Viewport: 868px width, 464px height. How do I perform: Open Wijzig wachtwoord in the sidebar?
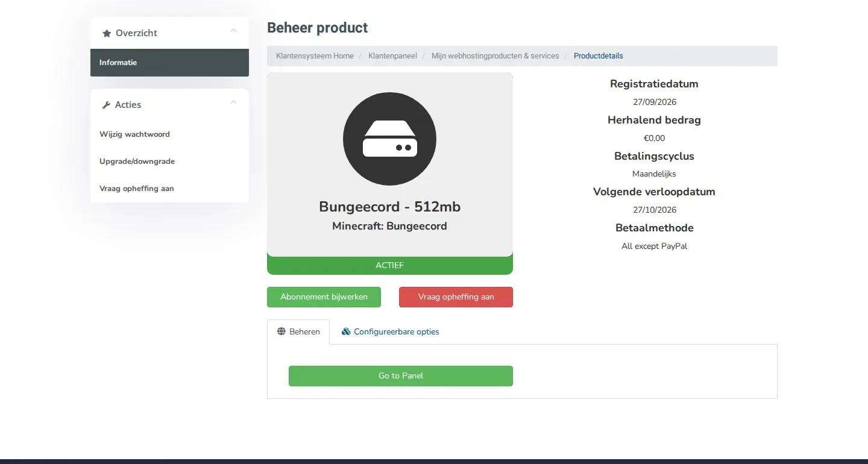[169, 134]
